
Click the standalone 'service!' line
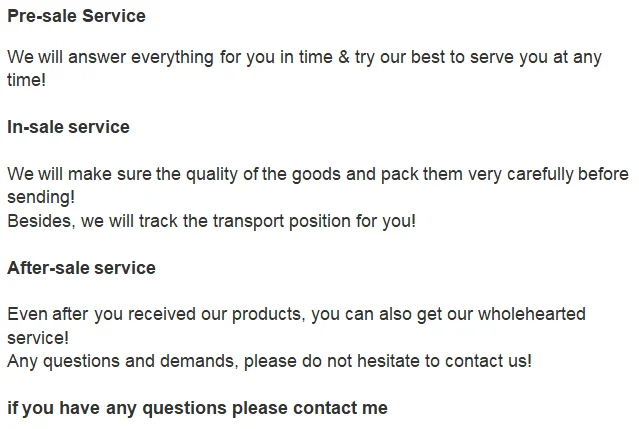click(38, 338)
